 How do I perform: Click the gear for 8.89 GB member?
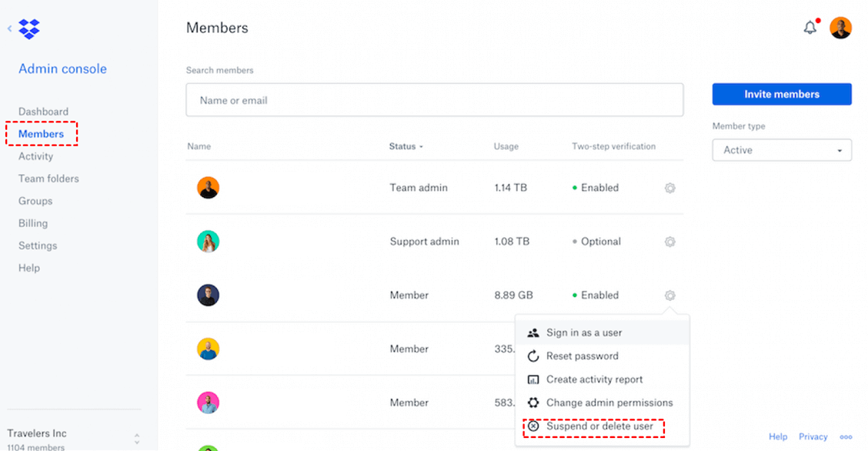pyautogui.click(x=670, y=296)
